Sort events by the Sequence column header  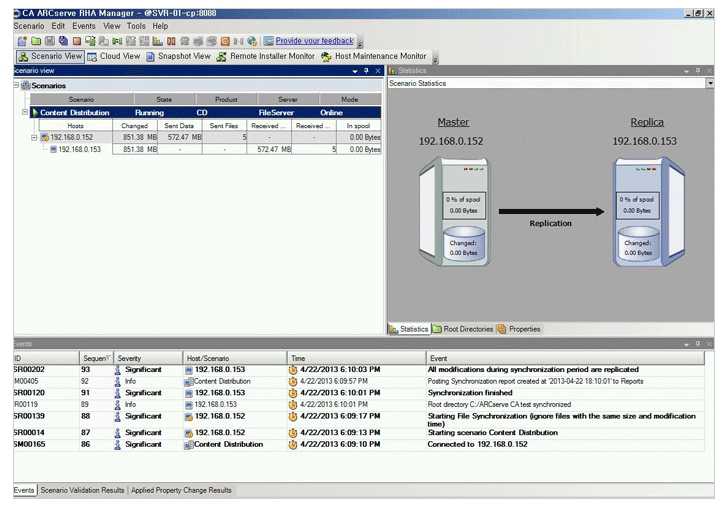[x=96, y=359]
